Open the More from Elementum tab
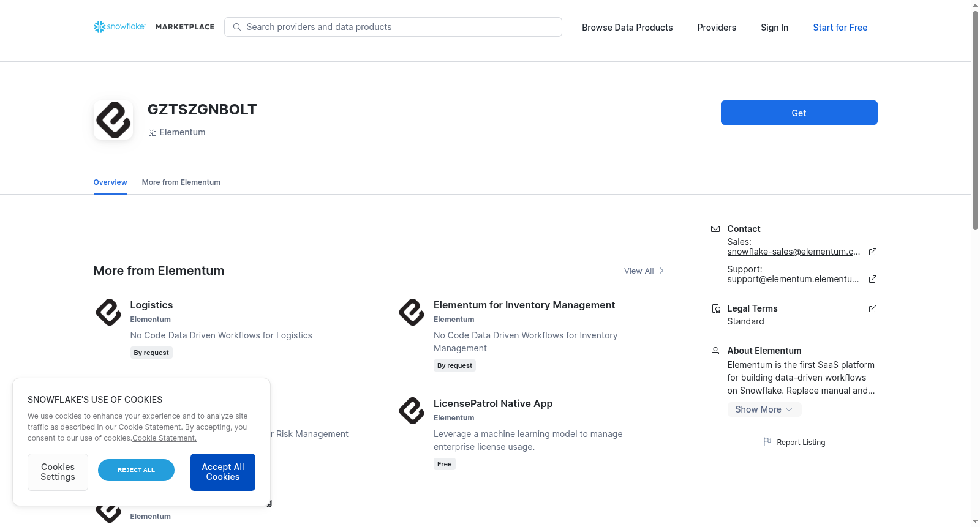 (x=181, y=182)
